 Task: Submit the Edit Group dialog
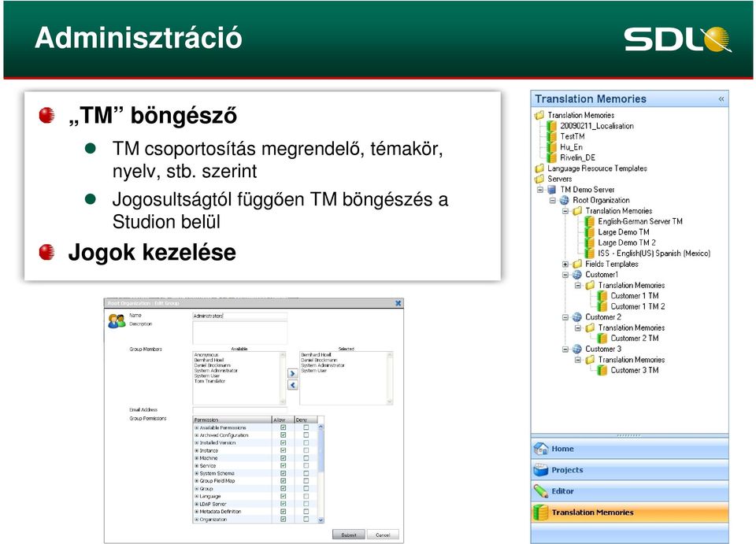[x=349, y=535]
